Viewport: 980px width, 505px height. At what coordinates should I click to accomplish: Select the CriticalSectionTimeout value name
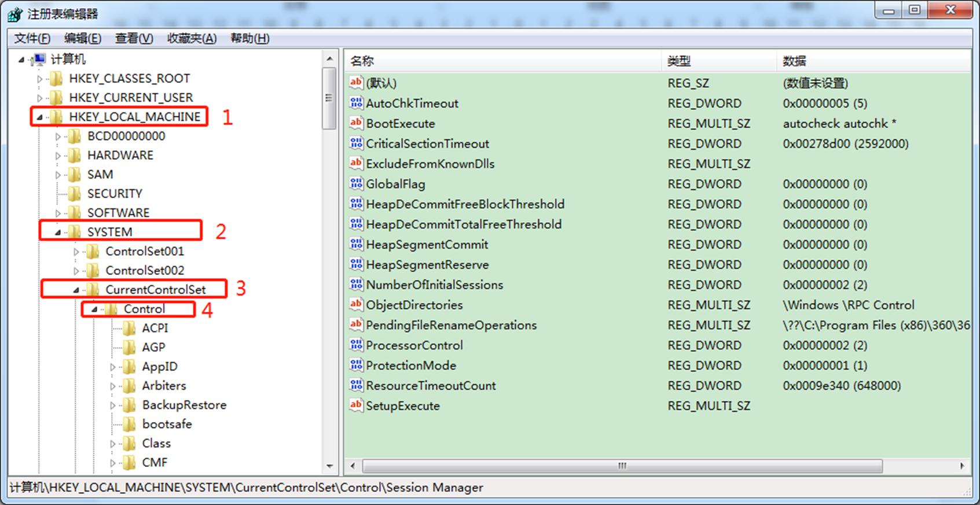pos(427,143)
